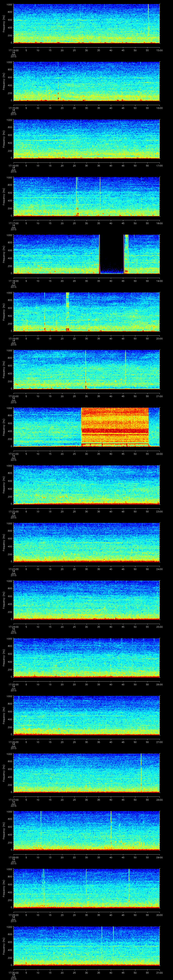Click the "17:29:00" start time label
Viewport: 173px width, 980px height.
13,915
